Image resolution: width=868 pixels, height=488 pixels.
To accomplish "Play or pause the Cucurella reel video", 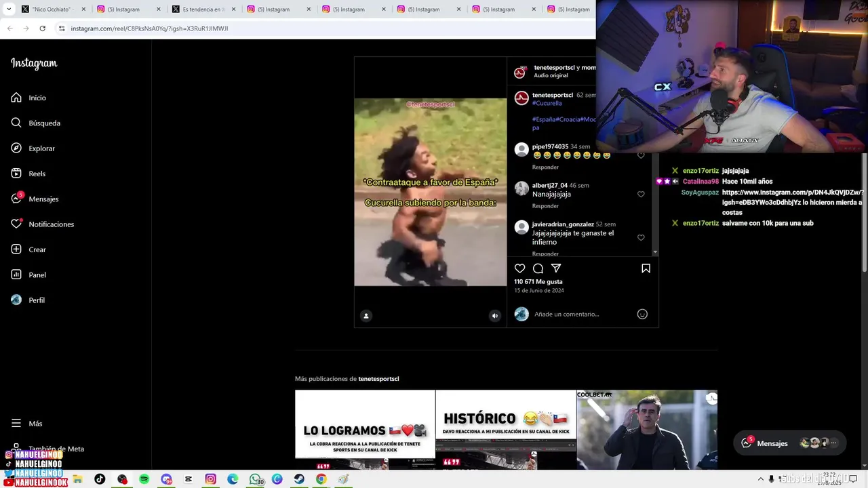I will [430, 192].
